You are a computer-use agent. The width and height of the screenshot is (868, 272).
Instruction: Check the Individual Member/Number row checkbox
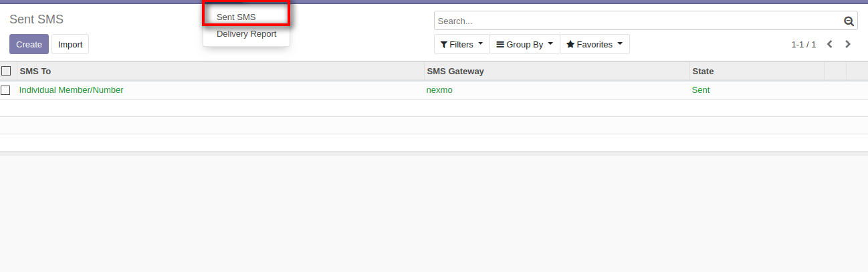point(6,90)
